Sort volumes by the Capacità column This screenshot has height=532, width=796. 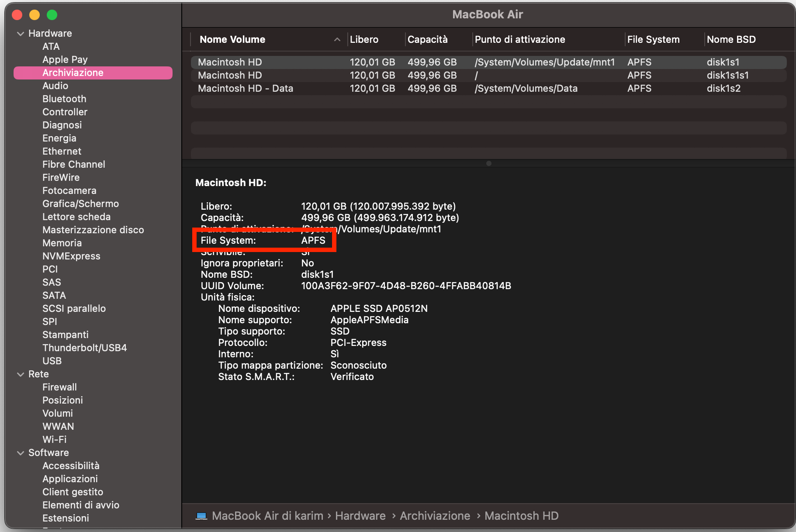(x=428, y=39)
